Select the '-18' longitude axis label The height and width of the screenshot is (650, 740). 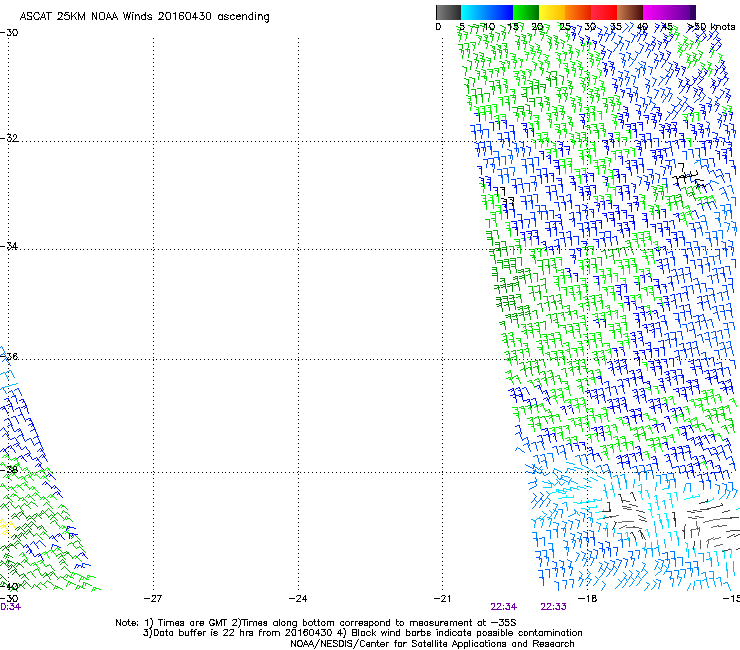(588, 599)
